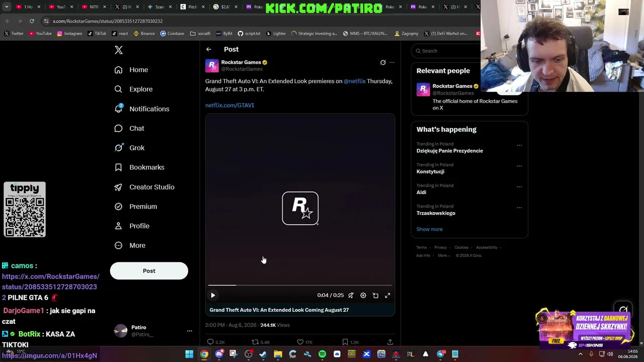
Task: Click the browser address bar URL
Action: [108, 21]
